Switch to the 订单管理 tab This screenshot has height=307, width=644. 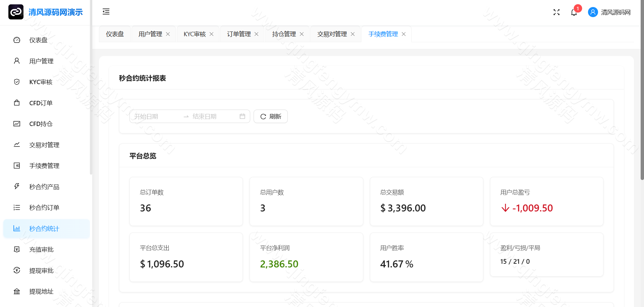[x=238, y=34]
